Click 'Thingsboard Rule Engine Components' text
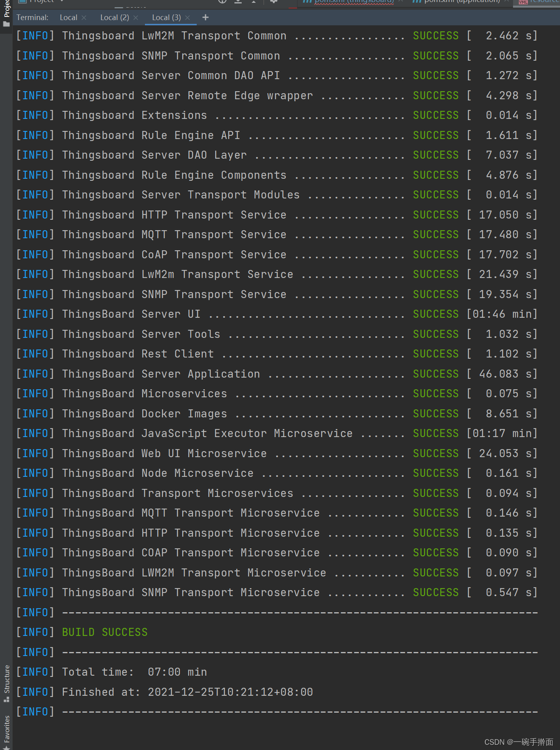Viewport: 560px width, 750px height. click(x=174, y=175)
